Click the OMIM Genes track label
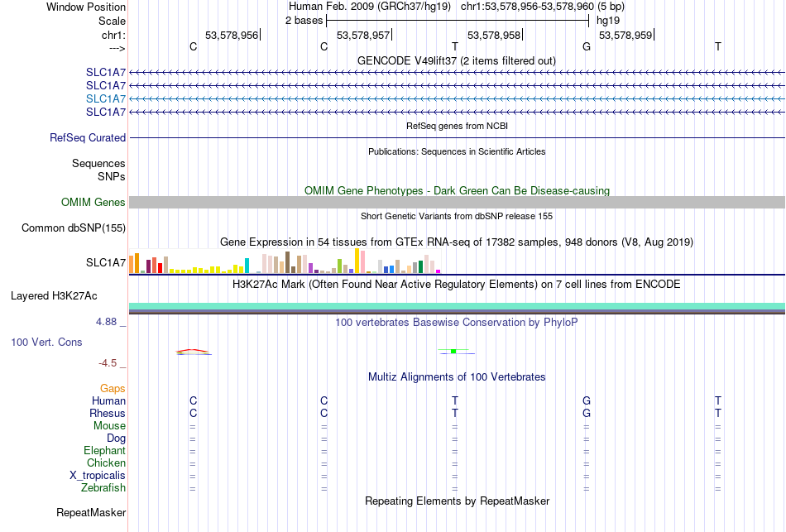This screenshot has height=532, width=786. click(93, 202)
